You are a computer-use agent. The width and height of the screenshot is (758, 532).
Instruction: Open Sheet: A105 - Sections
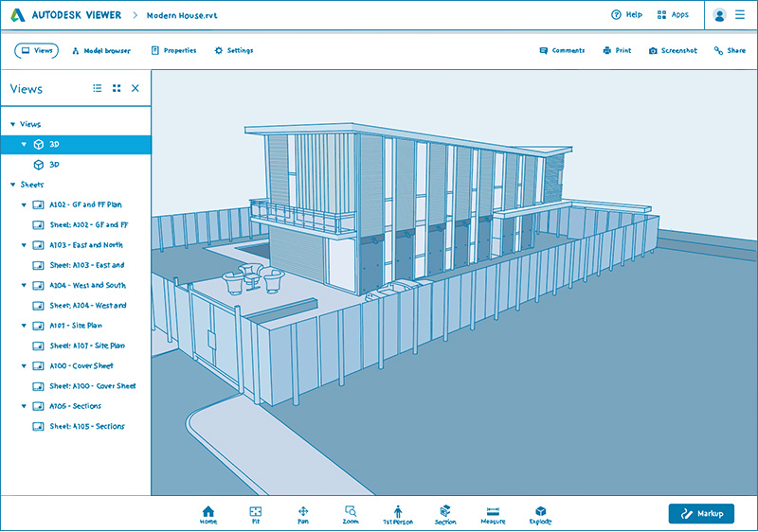pos(86,426)
